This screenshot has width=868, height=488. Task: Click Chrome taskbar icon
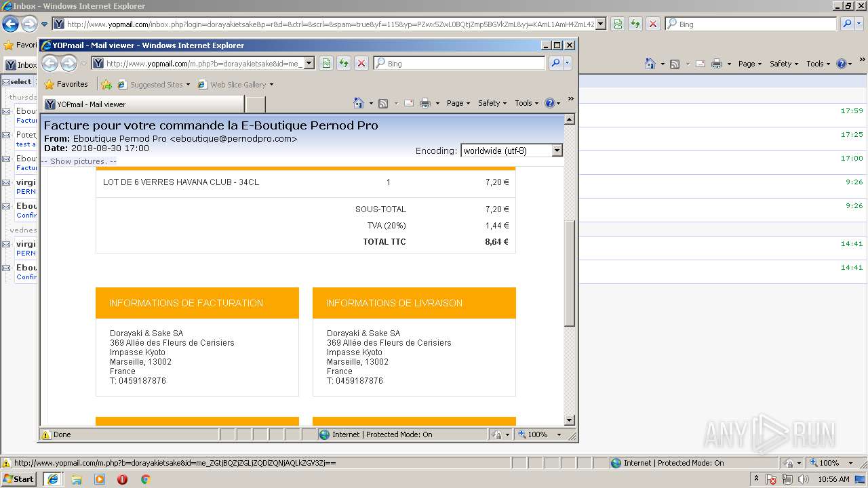[x=145, y=479]
